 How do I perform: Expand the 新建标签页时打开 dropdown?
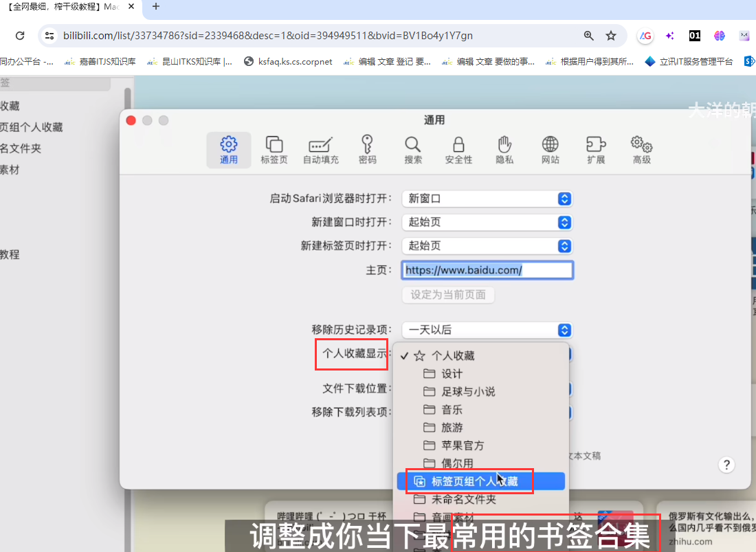(x=487, y=246)
